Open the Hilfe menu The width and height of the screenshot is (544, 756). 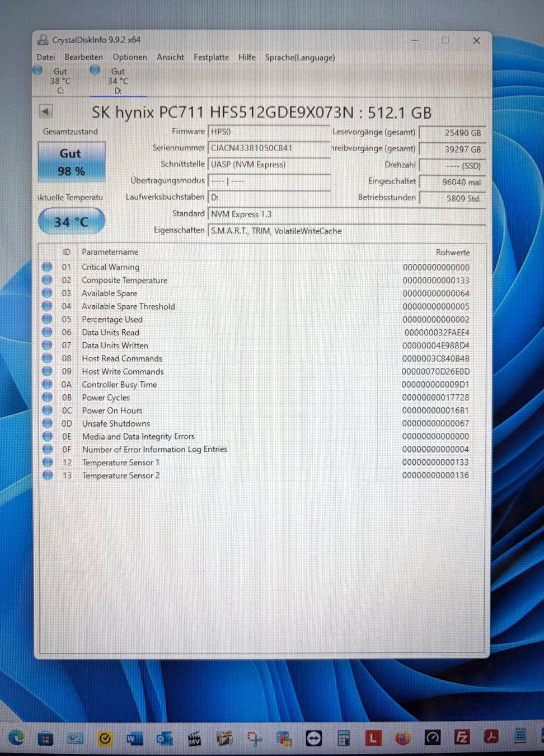247,57
